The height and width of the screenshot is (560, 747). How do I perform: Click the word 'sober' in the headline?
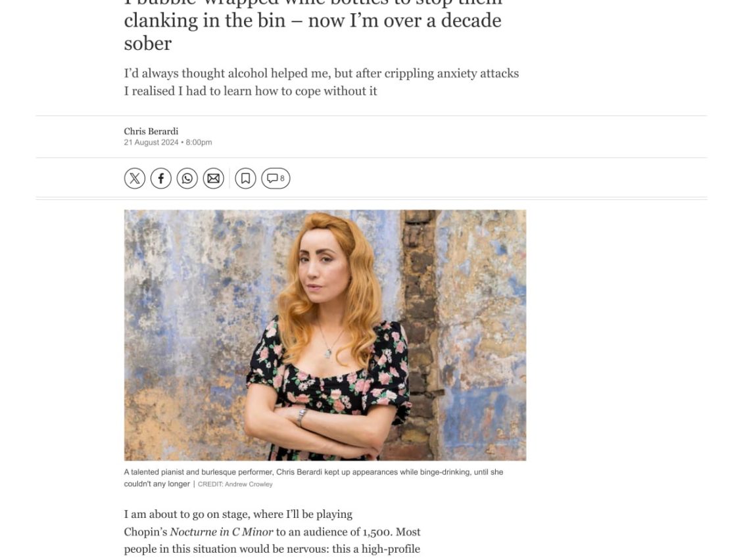[148, 43]
